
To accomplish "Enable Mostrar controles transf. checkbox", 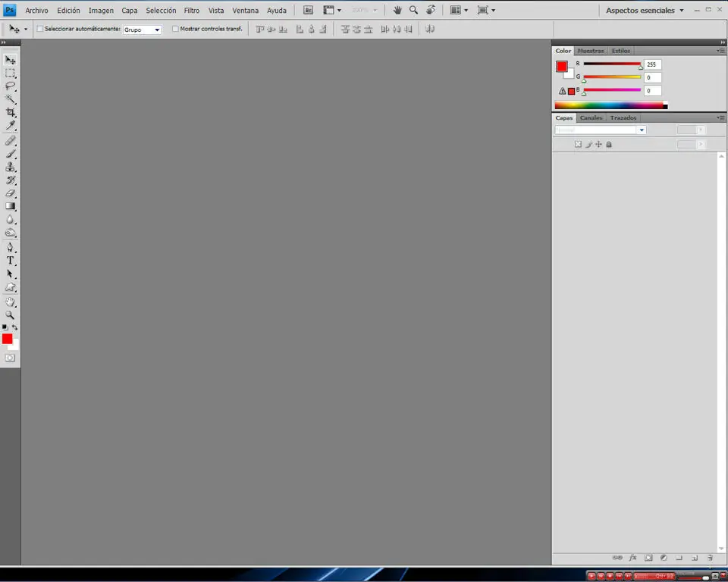I will pyautogui.click(x=175, y=29).
